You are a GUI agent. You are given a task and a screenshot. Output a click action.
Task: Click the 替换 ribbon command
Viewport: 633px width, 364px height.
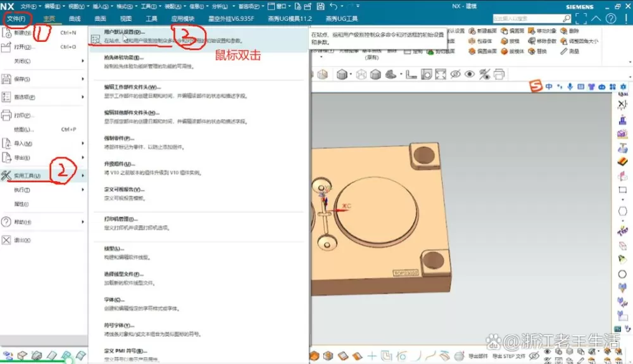tap(537, 51)
